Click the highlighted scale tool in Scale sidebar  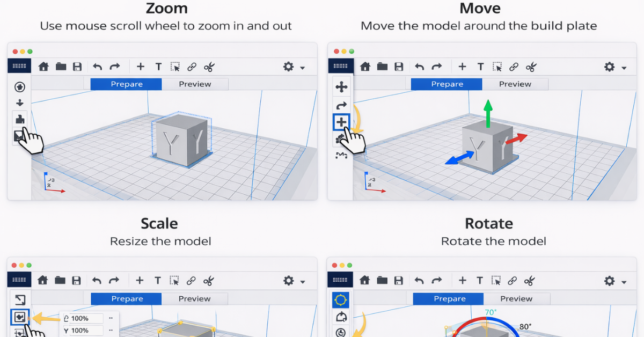tap(20, 318)
